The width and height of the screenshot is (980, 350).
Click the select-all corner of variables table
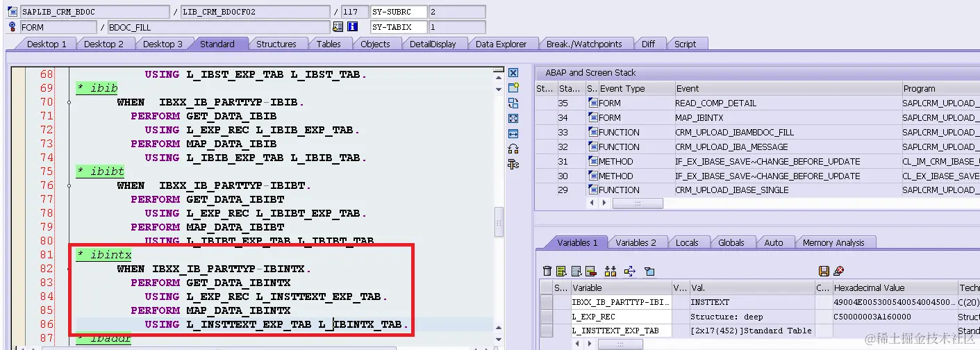coord(547,287)
